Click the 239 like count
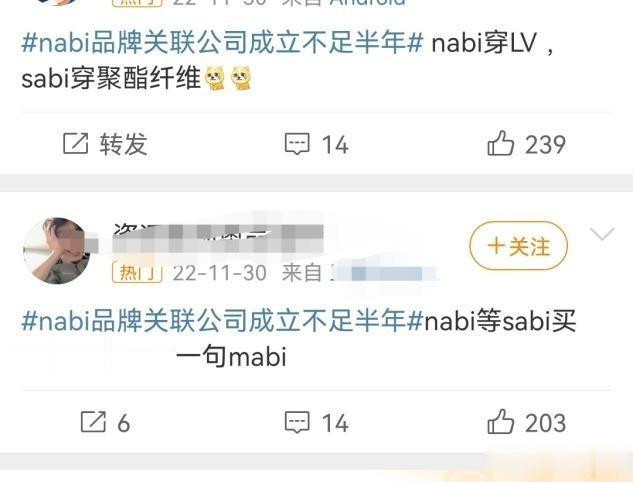Viewport: 633px width, 482px height. tap(545, 144)
